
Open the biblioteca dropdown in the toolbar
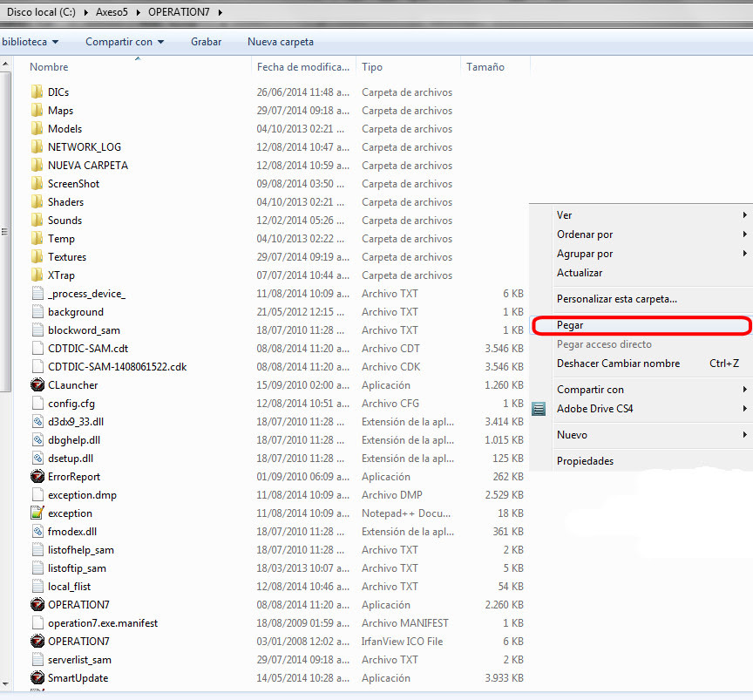tap(30, 42)
